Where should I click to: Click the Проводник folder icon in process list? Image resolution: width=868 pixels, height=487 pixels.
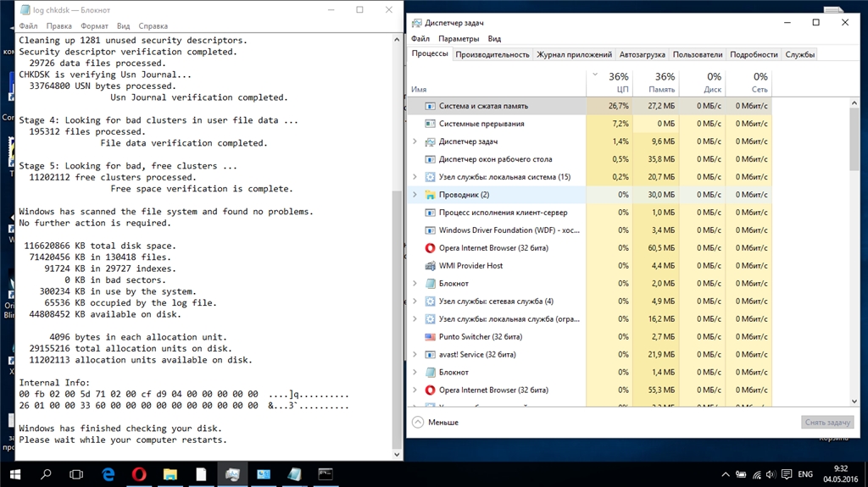[x=430, y=195]
